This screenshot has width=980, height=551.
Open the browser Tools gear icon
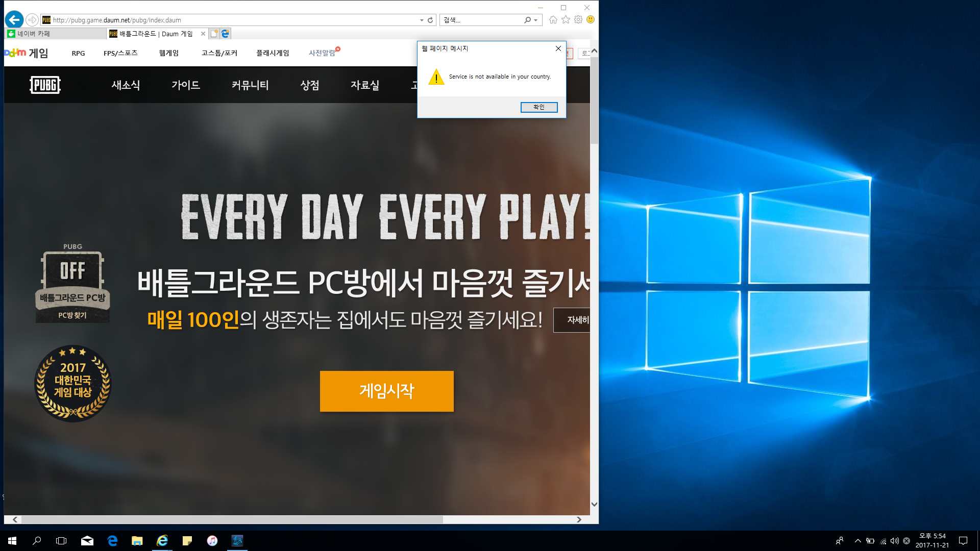pyautogui.click(x=578, y=19)
